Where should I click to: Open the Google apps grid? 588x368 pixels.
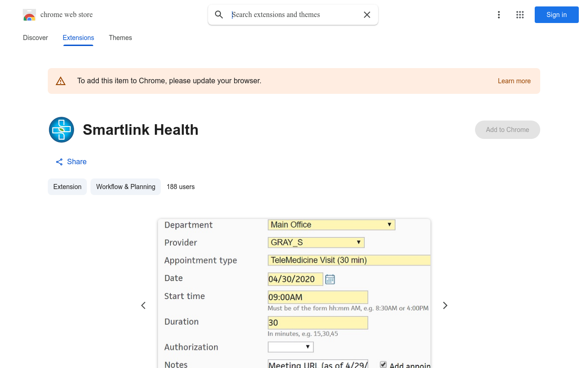(520, 15)
